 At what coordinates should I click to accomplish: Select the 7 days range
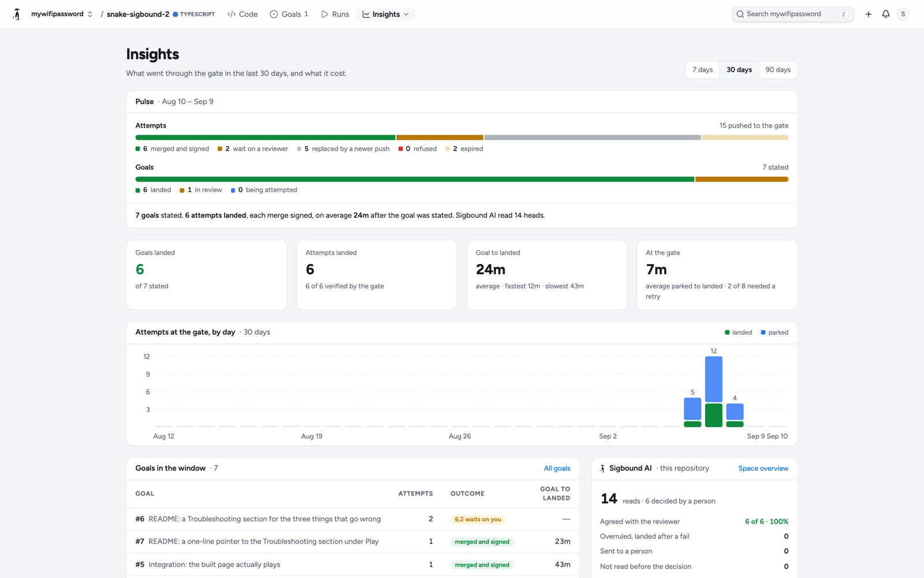(702, 70)
